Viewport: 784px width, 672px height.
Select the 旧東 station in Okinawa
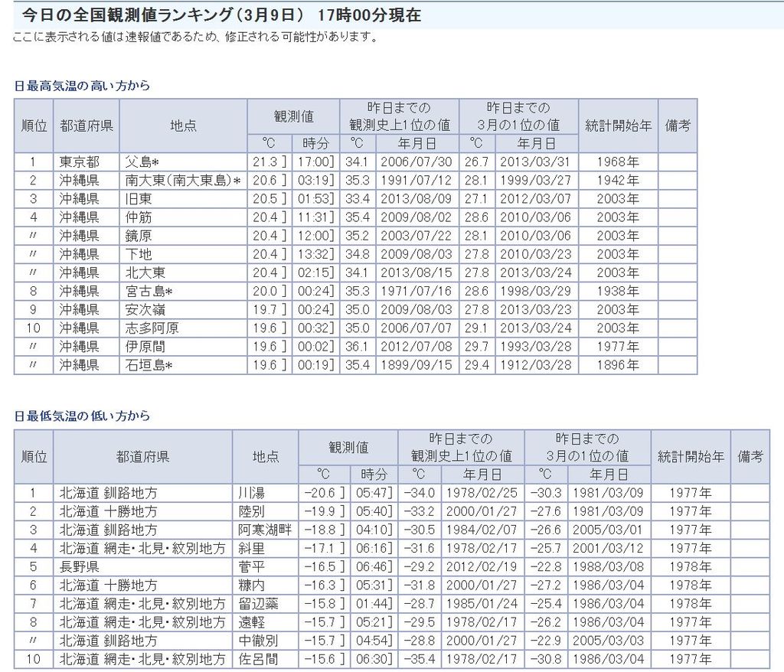[139, 199]
